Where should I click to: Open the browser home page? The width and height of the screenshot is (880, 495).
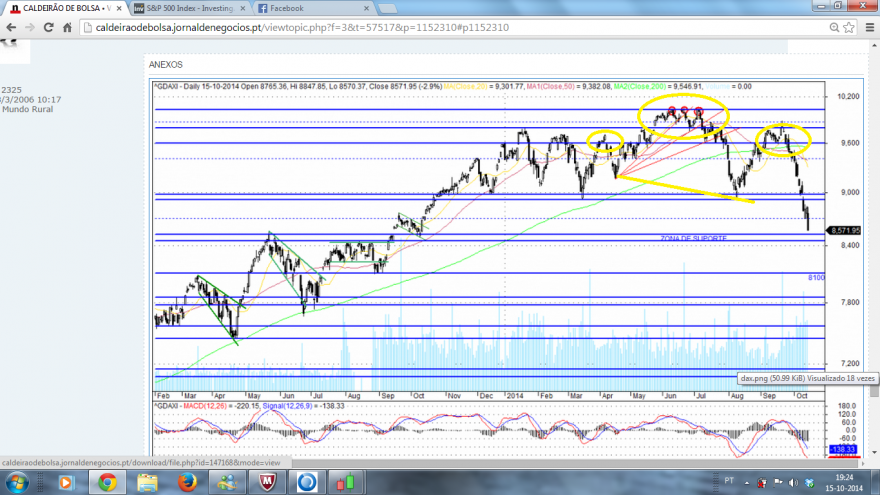tap(67, 28)
